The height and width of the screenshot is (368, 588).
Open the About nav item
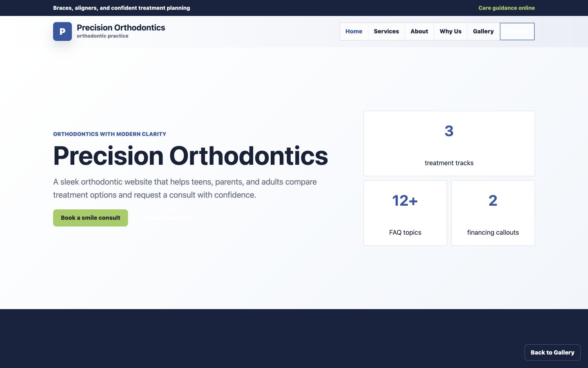419,31
